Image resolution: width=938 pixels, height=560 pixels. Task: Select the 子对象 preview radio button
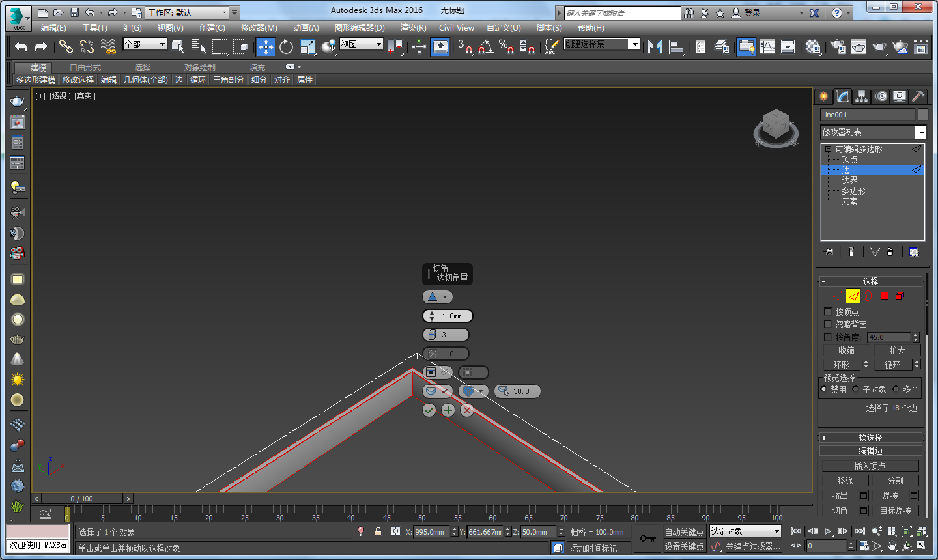coord(856,389)
